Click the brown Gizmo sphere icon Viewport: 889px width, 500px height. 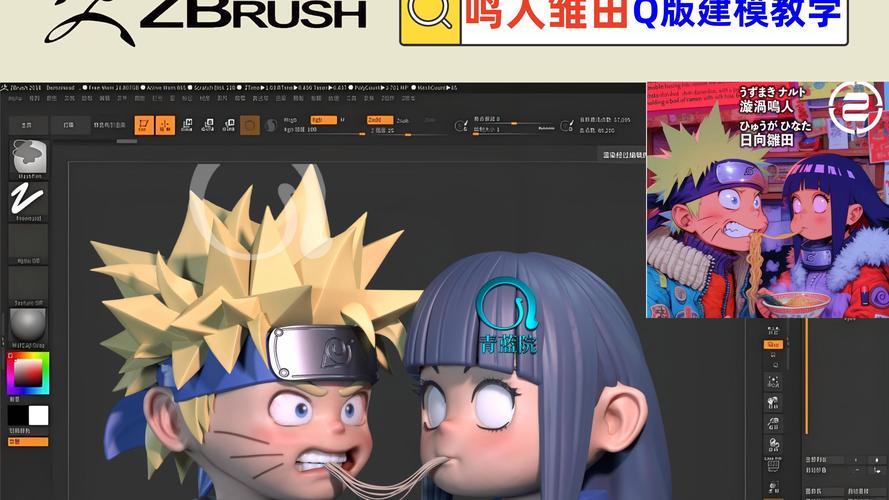pos(250,125)
